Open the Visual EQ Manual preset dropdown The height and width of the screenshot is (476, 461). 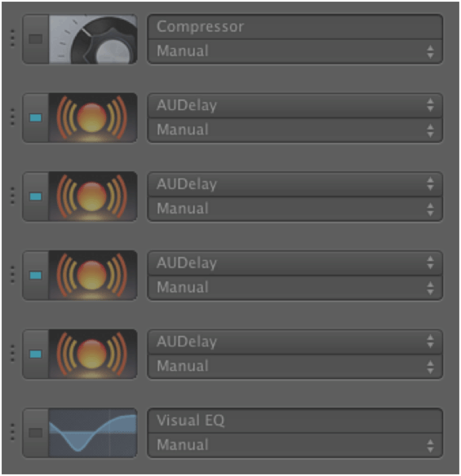(295, 445)
